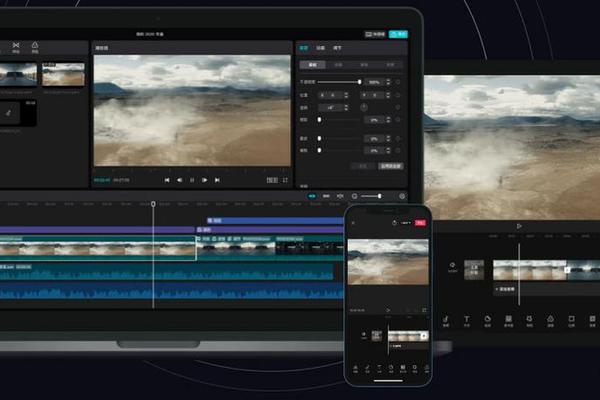Toggle keyframe circle on the position row
The width and height of the screenshot is (600, 400).
pos(398,95)
